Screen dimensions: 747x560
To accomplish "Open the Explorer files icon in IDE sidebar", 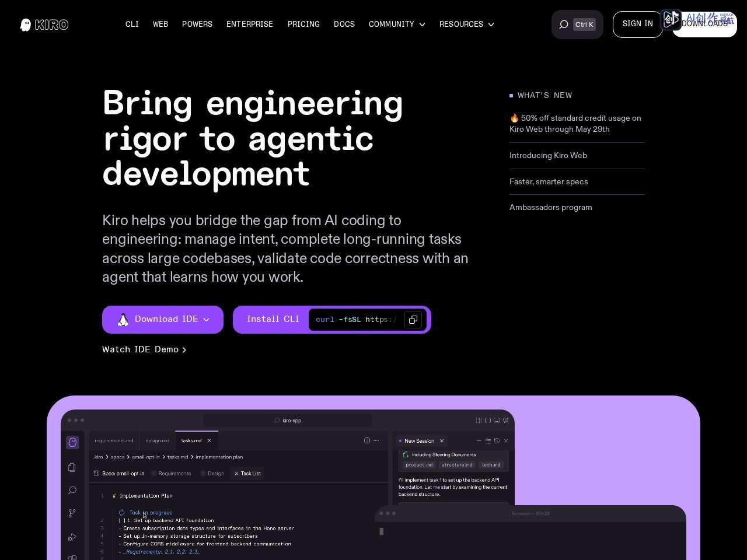I will pos(72,467).
